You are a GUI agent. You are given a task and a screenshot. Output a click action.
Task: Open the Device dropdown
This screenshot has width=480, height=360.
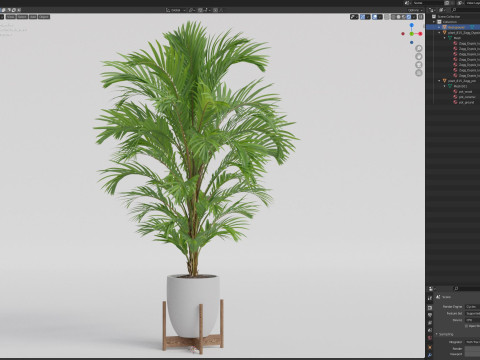(x=472, y=320)
